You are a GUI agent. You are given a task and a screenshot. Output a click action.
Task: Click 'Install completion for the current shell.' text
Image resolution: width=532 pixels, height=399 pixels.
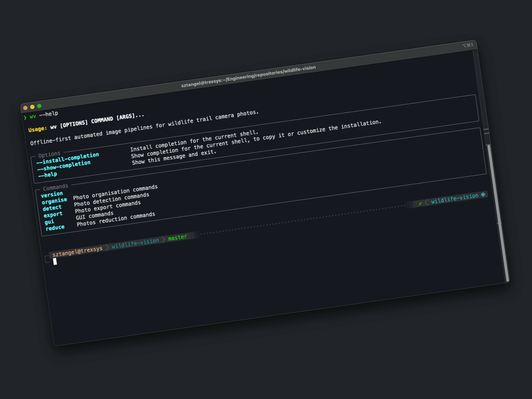tap(194, 141)
